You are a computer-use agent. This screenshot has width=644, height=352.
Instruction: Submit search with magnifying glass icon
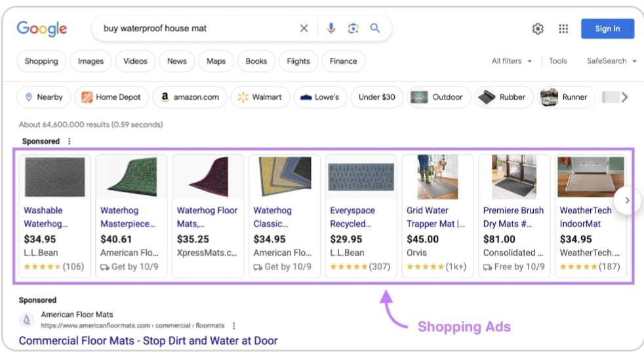[x=374, y=28]
